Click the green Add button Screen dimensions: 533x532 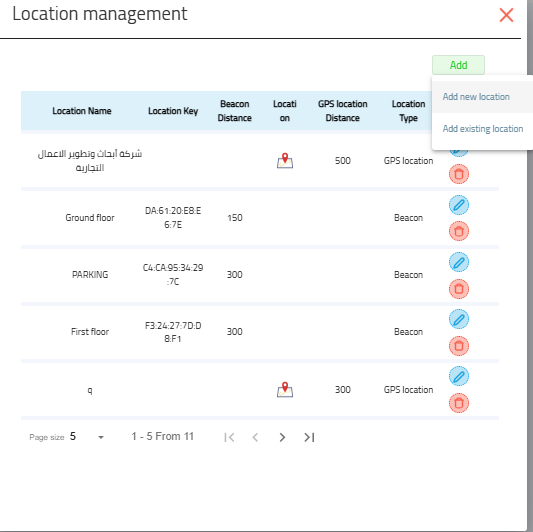458,65
